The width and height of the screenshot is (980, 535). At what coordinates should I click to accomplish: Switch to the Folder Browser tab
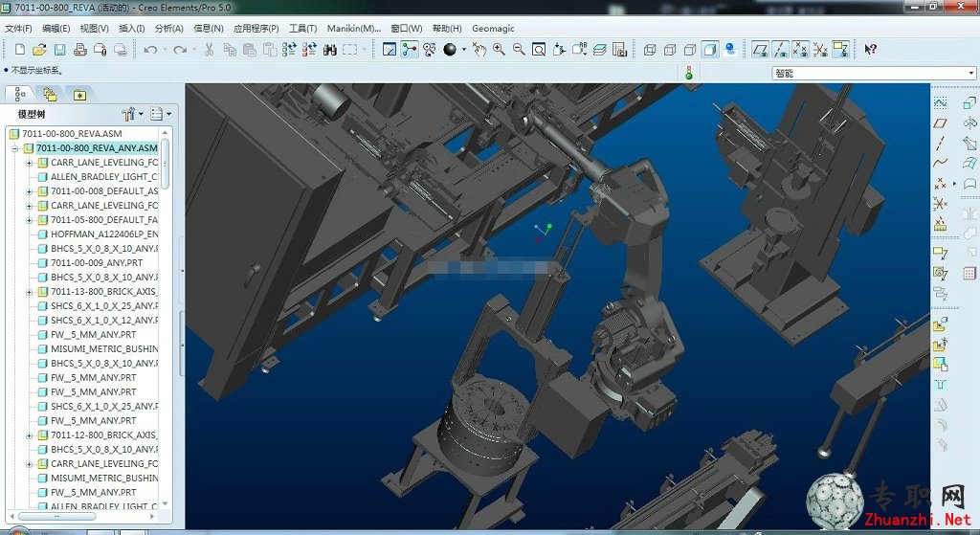(x=50, y=95)
